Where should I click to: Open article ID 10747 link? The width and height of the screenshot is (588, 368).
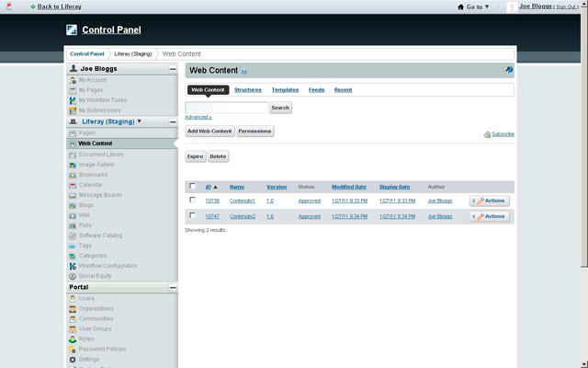[212, 217]
